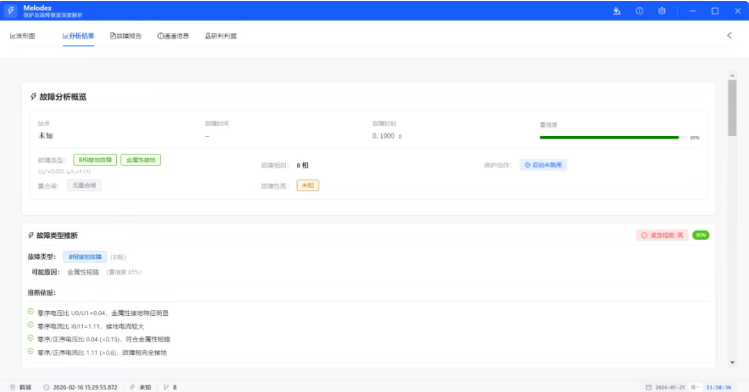Click the grey 无重合闸 tag
Viewport: 749px width, 392px height.
point(84,185)
